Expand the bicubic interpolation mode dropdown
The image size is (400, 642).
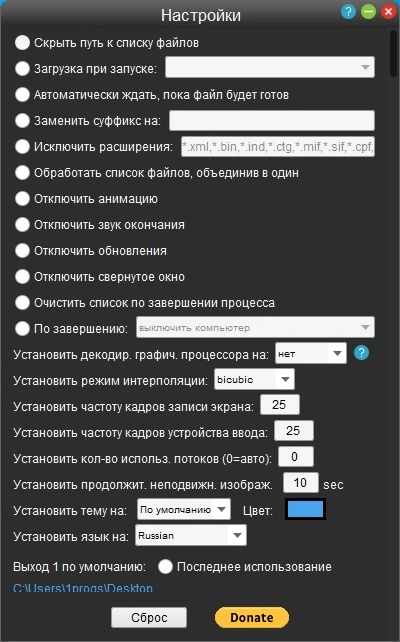coord(254,380)
